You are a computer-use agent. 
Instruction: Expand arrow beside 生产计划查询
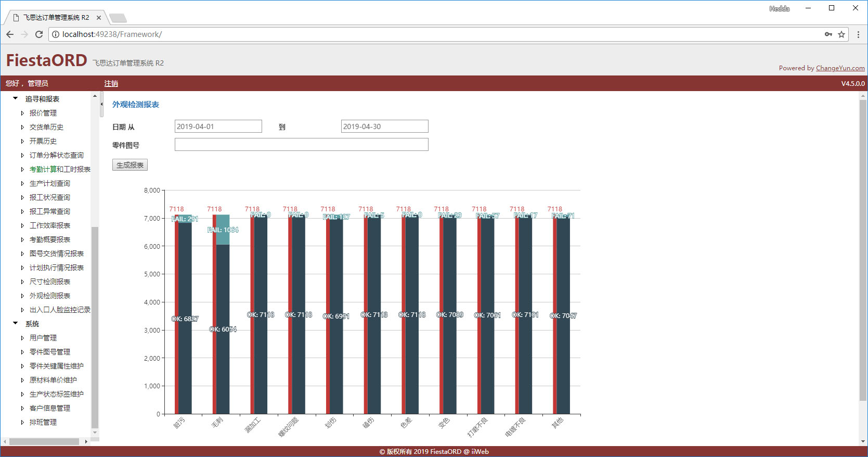click(x=22, y=183)
